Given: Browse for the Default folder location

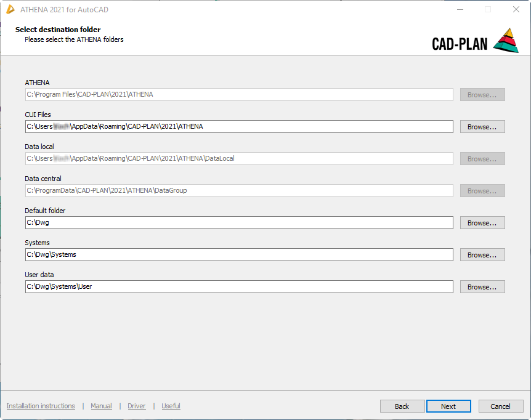Looking at the screenshot, I should 482,223.
